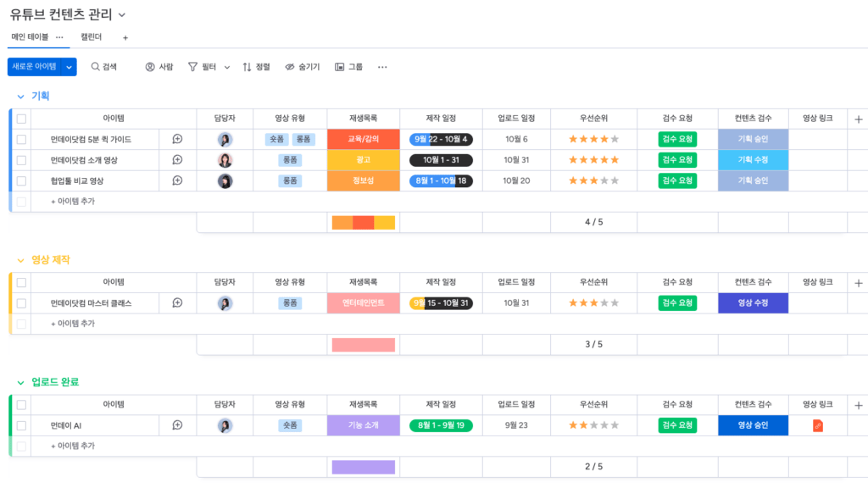This screenshot has height=488, width=868.
Task: Collapse the 업로드 완료 group chevron
Action: (x=20, y=382)
